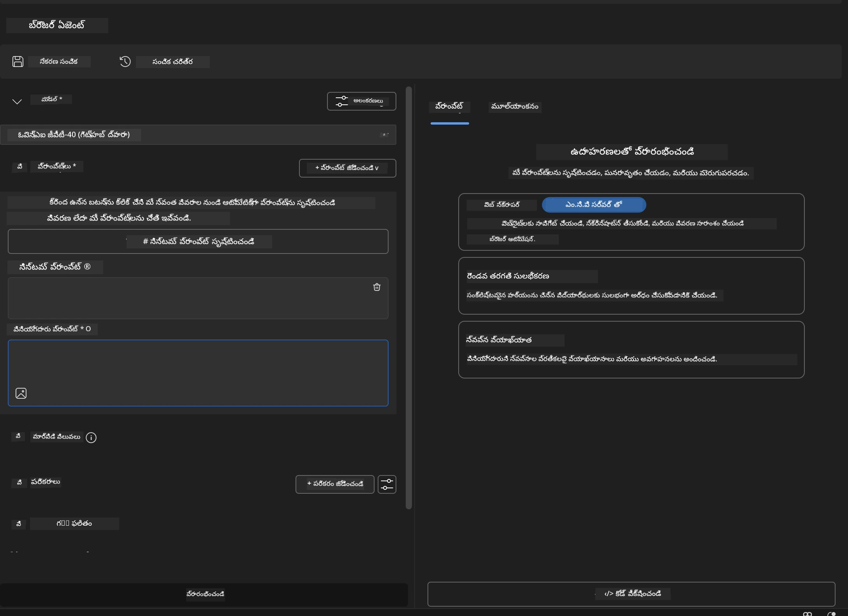This screenshot has height=616, width=848.
Task: Click the బ్రౌజర్ ఏజెంట్ title
Action: [x=57, y=25]
